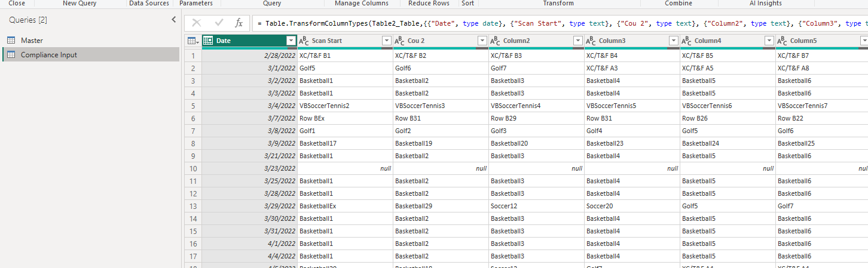Click the cell XC/T&F B1
This screenshot has width=868, height=268.
click(x=345, y=56)
